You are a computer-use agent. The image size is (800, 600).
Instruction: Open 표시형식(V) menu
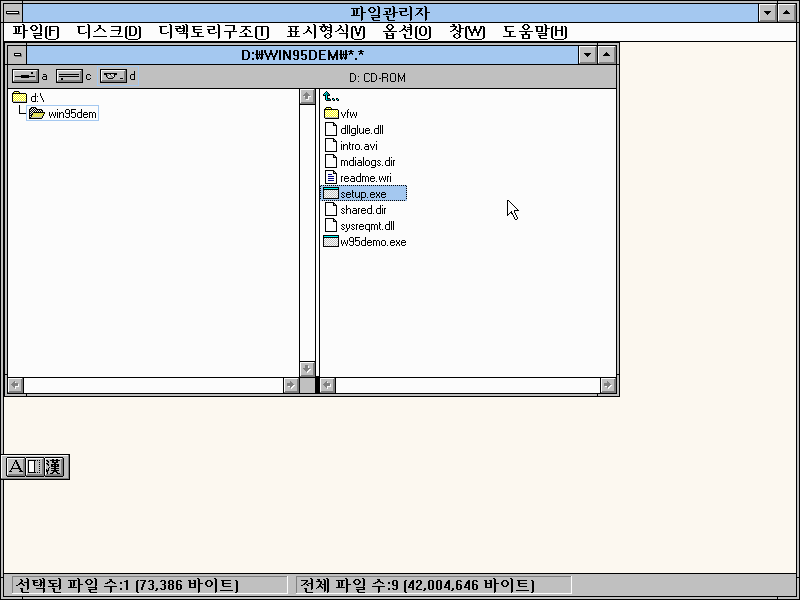[326, 32]
